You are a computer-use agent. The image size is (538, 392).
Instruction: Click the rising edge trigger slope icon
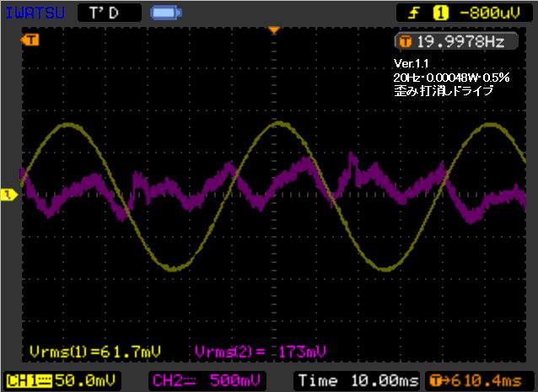tap(414, 13)
